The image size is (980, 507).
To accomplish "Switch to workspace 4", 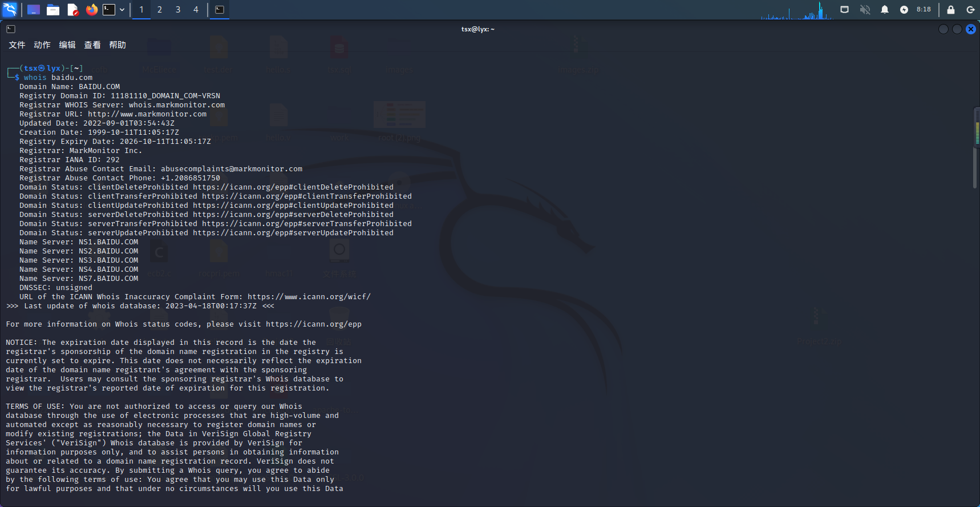I will 196,10.
